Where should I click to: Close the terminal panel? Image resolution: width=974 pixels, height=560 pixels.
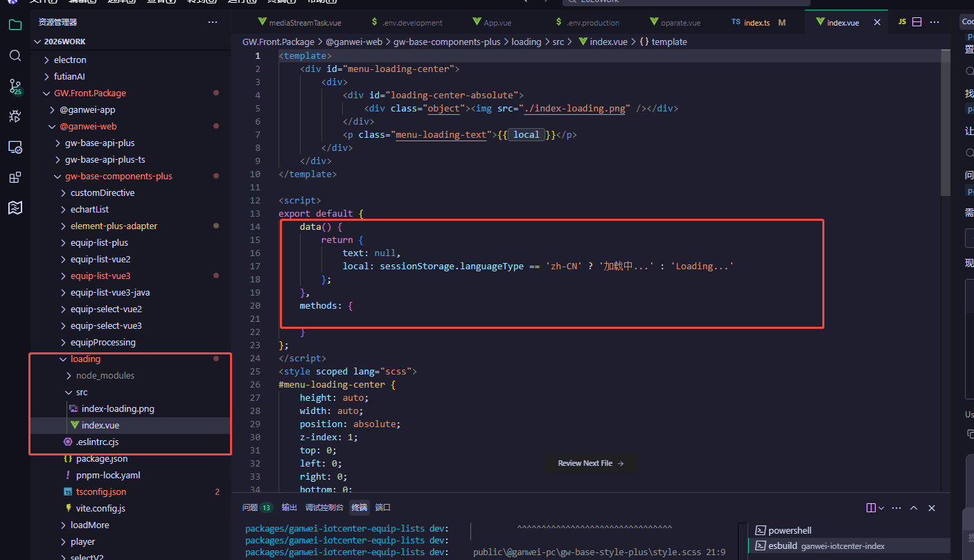(932, 508)
